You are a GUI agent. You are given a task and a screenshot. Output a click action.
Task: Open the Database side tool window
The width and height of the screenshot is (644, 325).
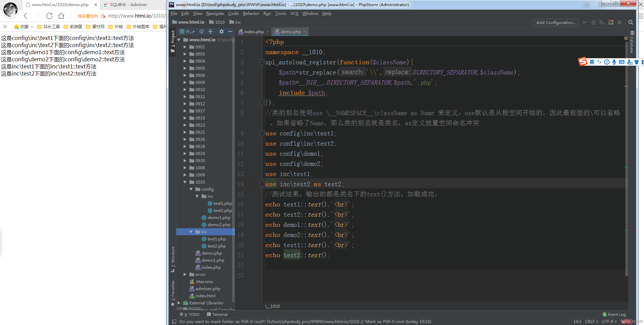[x=632, y=42]
